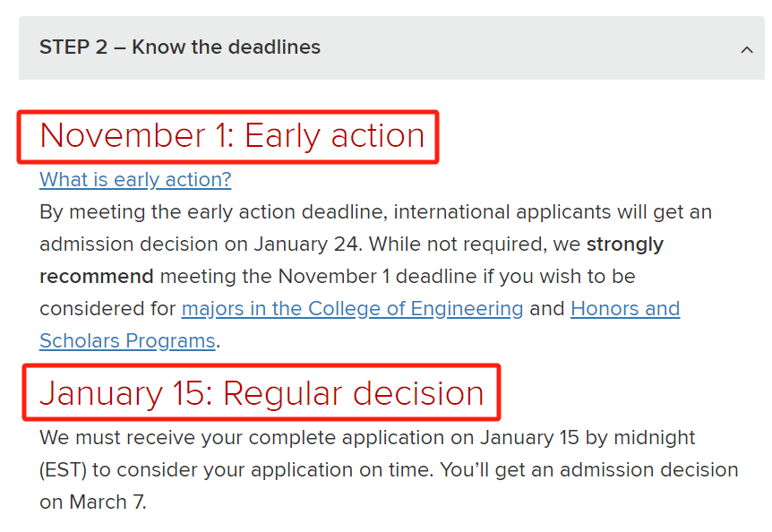The width and height of the screenshot is (772, 532).
Task: Open the 'What is early action?' link
Action: (135, 180)
